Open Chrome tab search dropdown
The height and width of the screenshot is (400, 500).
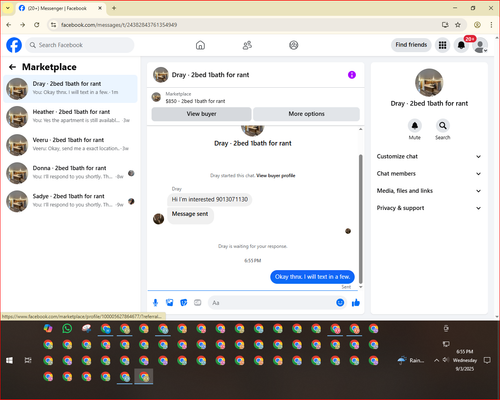click(8, 8)
